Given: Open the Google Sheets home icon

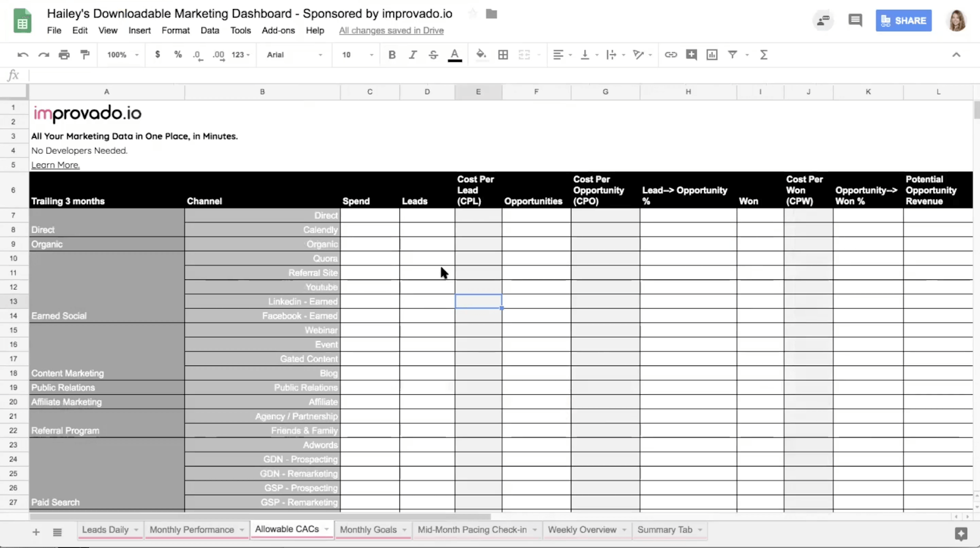Looking at the screenshot, I should tap(23, 21).
